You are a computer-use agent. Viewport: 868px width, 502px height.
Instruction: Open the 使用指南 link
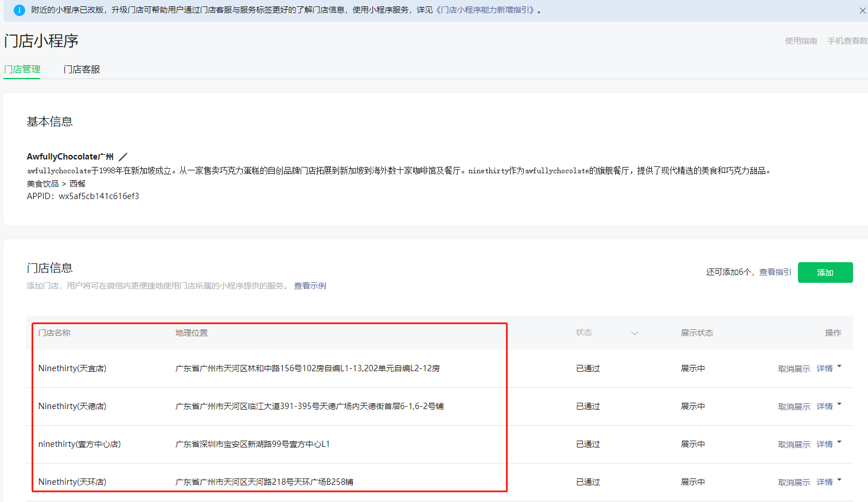801,41
